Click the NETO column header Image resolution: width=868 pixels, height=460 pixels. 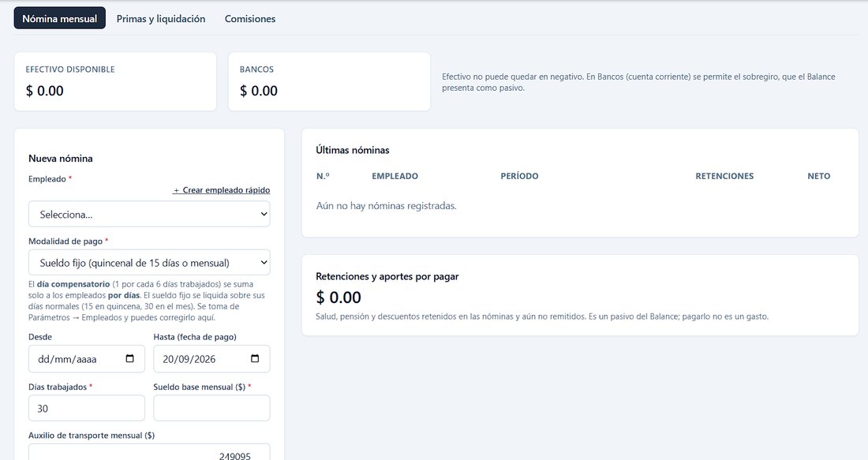click(819, 176)
